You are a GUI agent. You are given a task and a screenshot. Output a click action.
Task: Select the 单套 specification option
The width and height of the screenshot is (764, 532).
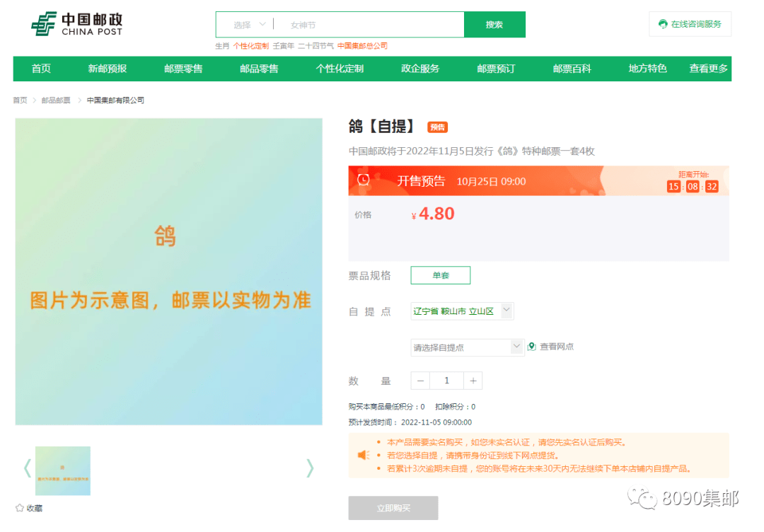441,275
